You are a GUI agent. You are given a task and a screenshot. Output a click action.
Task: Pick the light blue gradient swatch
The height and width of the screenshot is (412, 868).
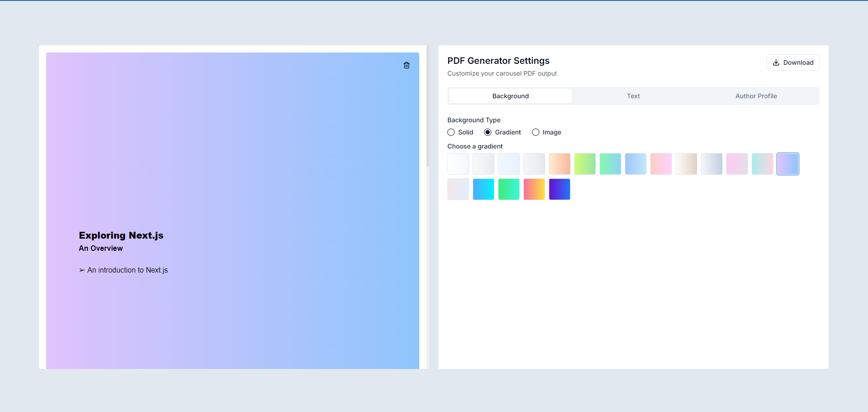coord(636,164)
